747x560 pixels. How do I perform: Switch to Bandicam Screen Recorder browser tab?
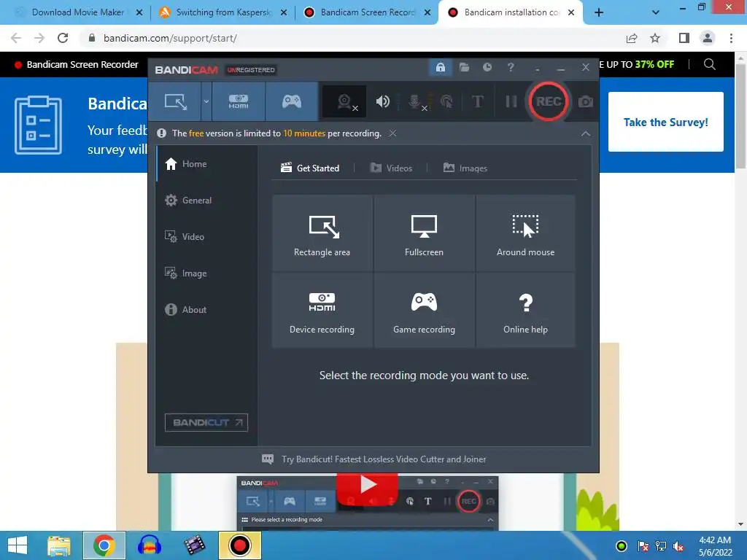pyautogui.click(x=366, y=12)
